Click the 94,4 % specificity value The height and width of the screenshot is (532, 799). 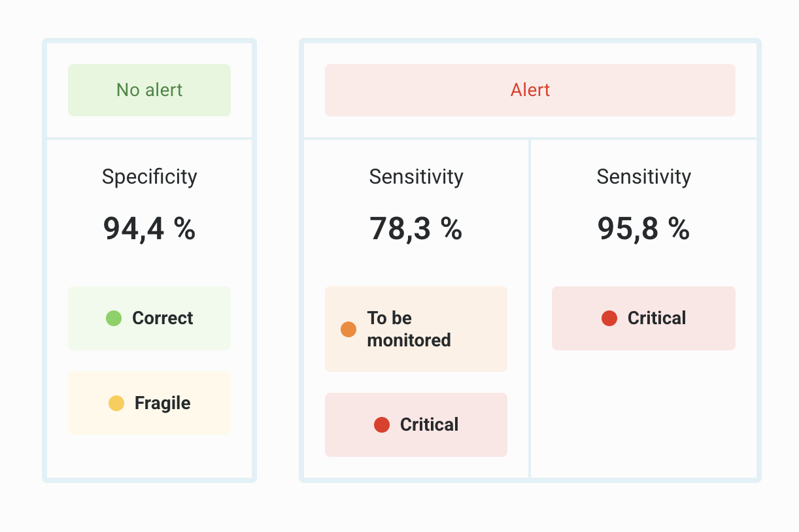[149, 229]
